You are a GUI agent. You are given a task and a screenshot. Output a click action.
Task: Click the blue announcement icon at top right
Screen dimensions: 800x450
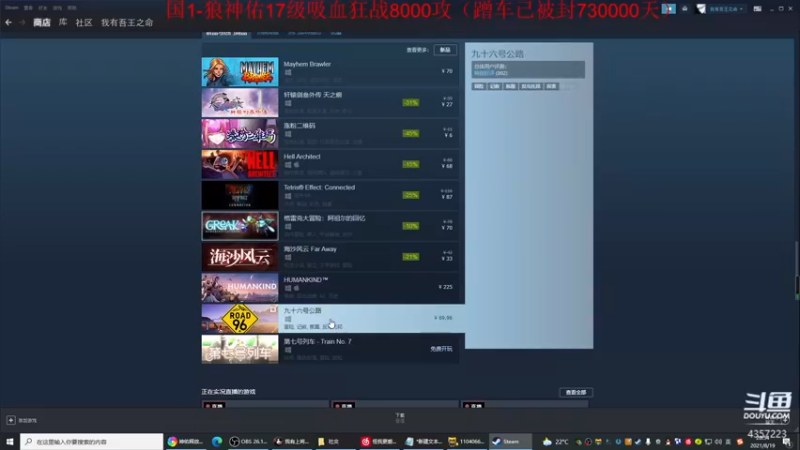coord(668,9)
